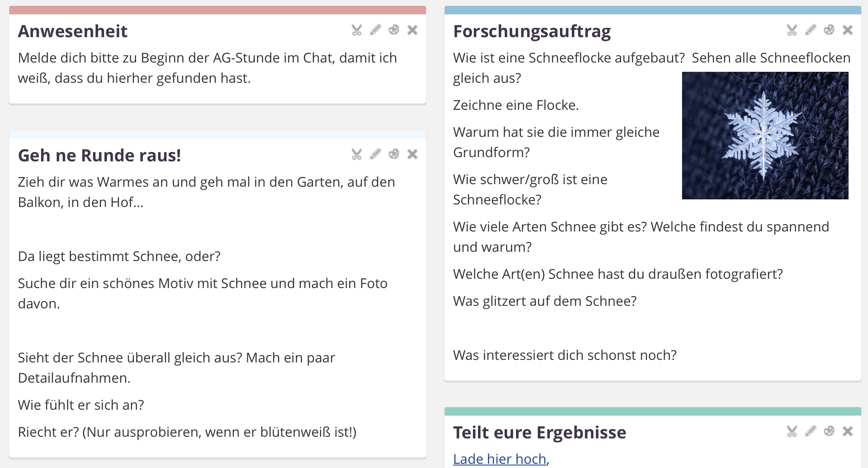
Task: Edit the Teilt eure Ergebnisse card
Action: (811, 431)
